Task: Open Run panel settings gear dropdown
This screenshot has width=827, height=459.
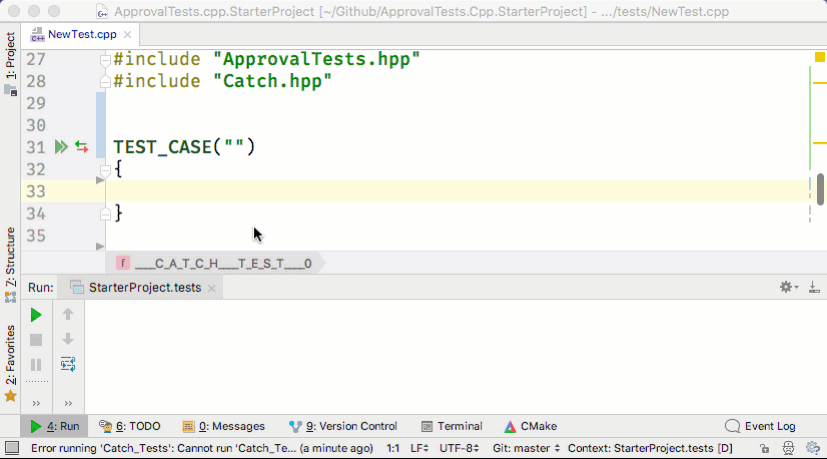Action: [x=789, y=287]
